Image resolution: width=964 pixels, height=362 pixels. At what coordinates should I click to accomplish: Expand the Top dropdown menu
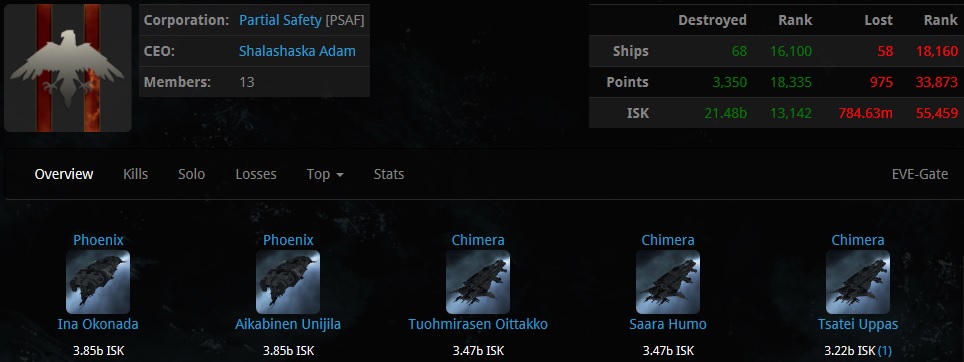325,175
